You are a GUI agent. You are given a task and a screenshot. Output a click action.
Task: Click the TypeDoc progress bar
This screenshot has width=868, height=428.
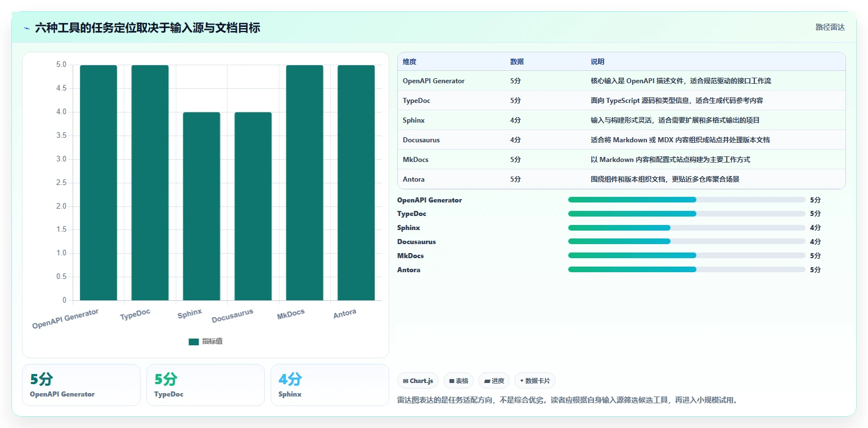coord(687,214)
